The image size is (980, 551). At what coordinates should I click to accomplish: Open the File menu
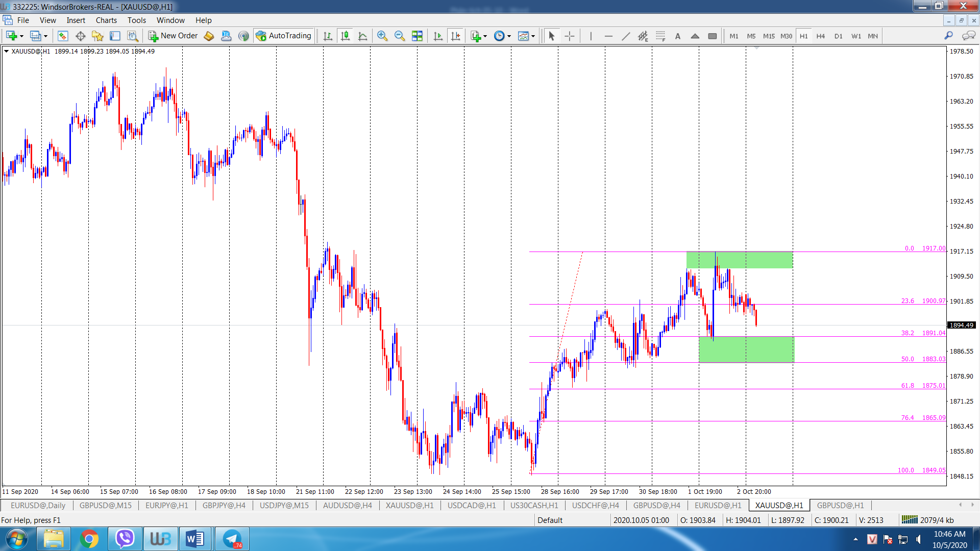click(x=23, y=20)
